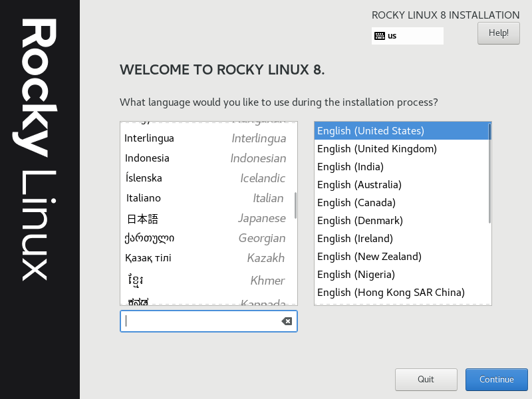Click the keyboard layout icon
532x399 pixels.
379,36
